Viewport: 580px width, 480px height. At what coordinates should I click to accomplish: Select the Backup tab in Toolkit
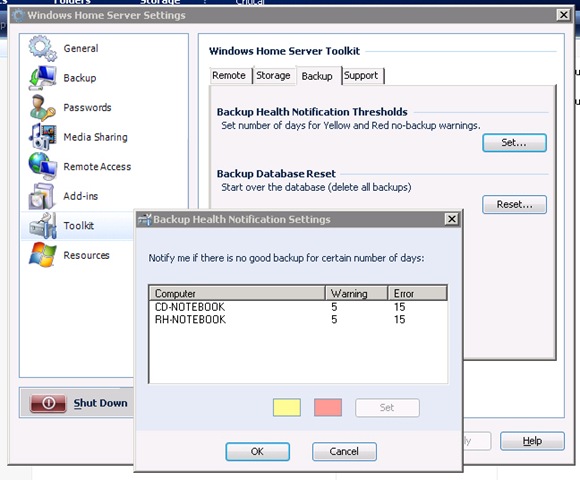[x=317, y=76]
